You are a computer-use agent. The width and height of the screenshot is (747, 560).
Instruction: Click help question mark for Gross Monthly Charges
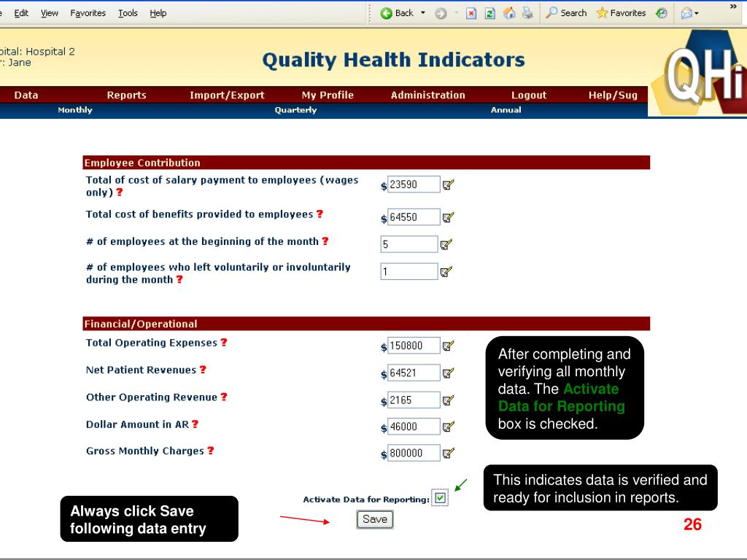[x=211, y=450]
